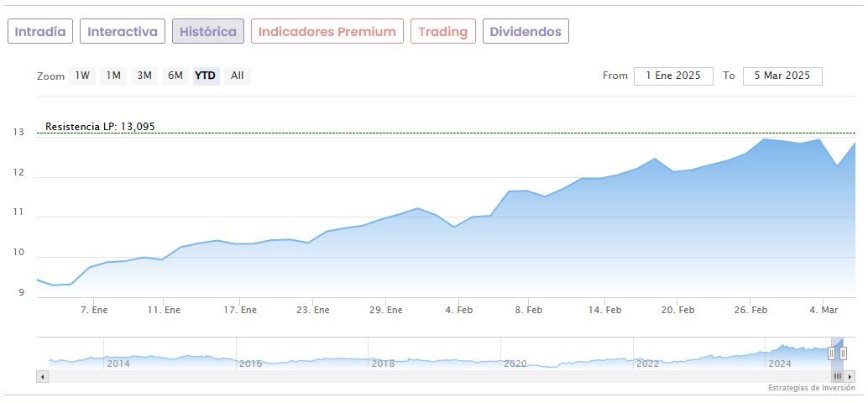
Task: Select the YTD zoom option
Action: point(205,76)
